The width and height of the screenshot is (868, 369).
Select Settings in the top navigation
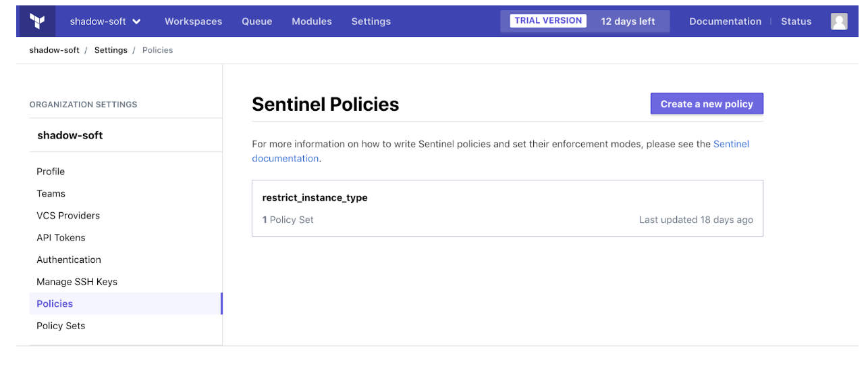tap(371, 22)
